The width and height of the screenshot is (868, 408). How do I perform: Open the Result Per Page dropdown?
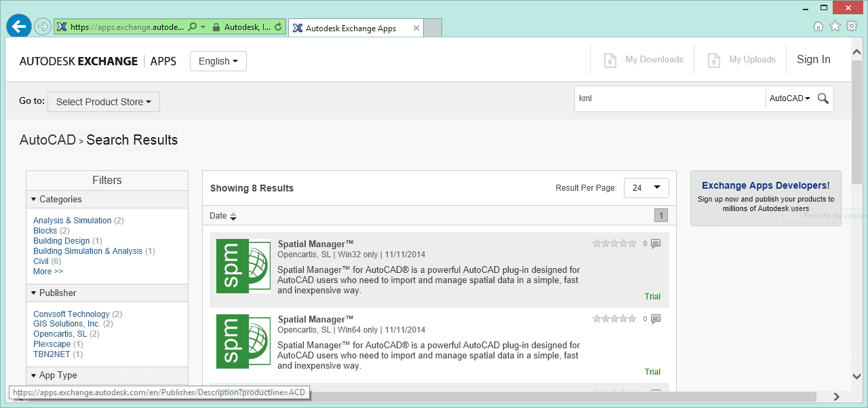pyautogui.click(x=646, y=188)
